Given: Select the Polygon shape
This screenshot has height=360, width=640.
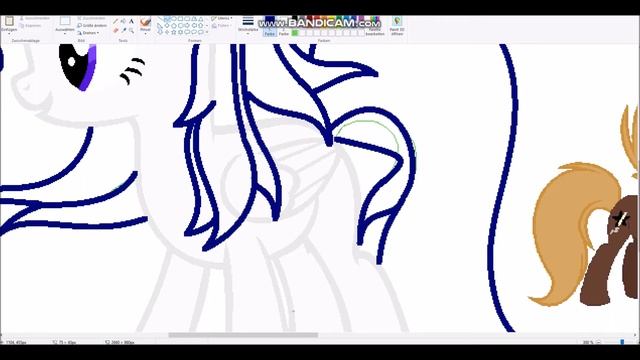Looking at the screenshot, I should (194, 19).
